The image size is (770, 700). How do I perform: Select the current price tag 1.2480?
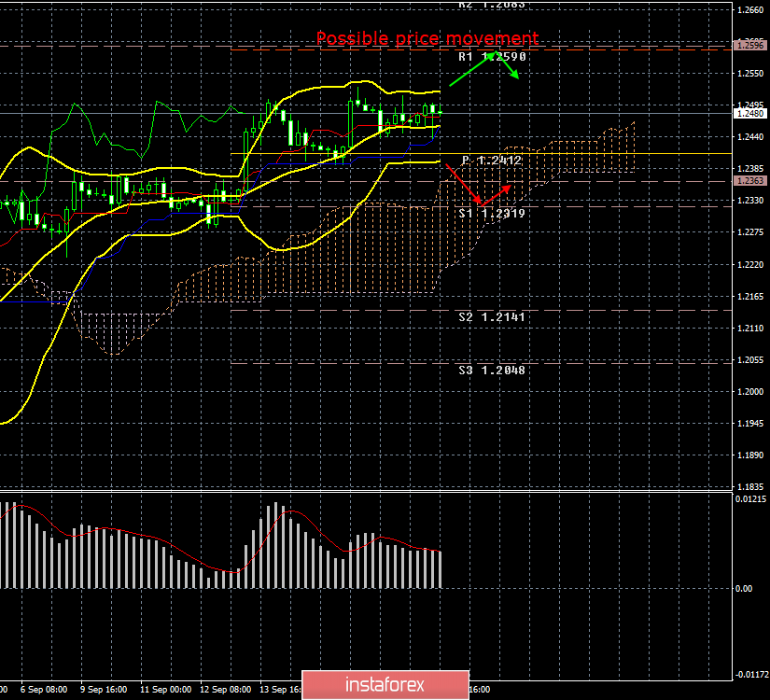749,113
